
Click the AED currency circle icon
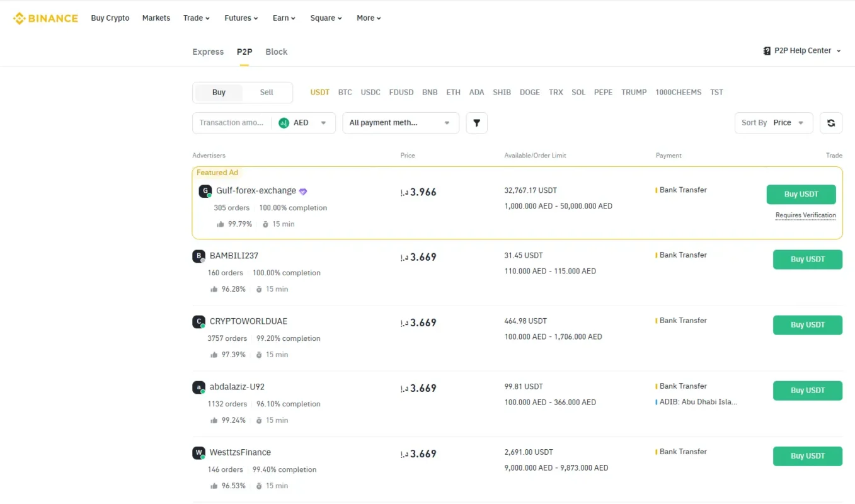click(284, 123)
